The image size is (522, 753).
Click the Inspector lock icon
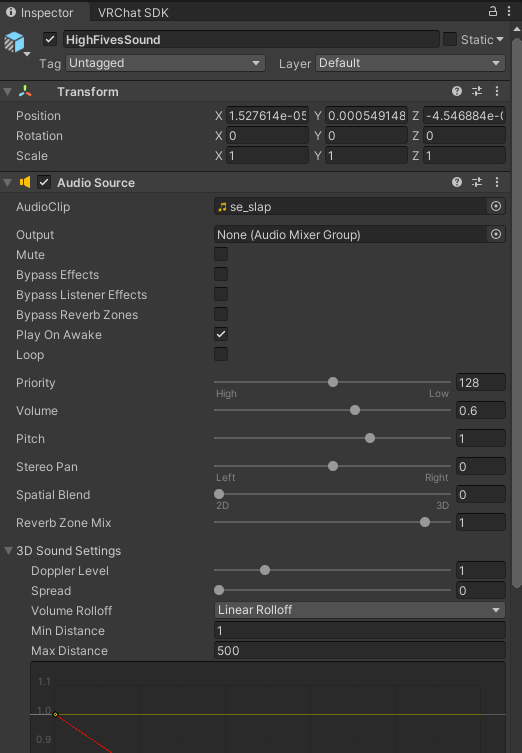[493, 11]
